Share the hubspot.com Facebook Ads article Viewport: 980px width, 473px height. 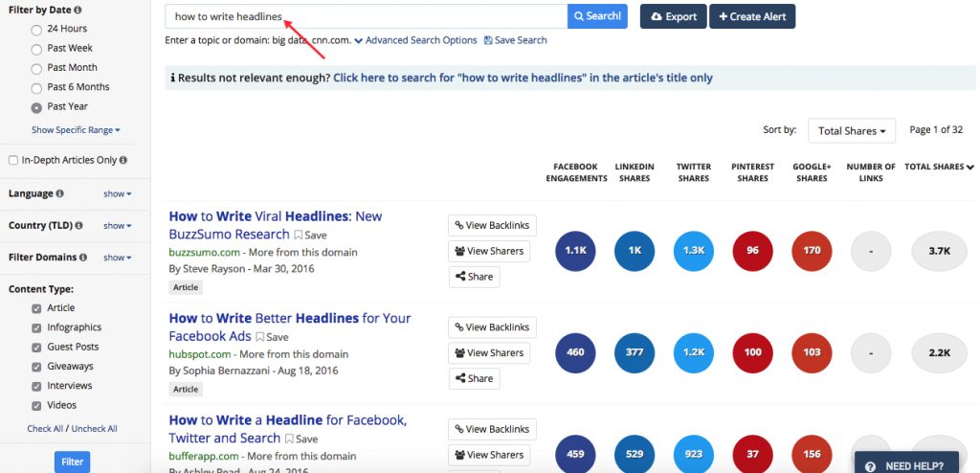pyautogui.click(x=475, y=378)
